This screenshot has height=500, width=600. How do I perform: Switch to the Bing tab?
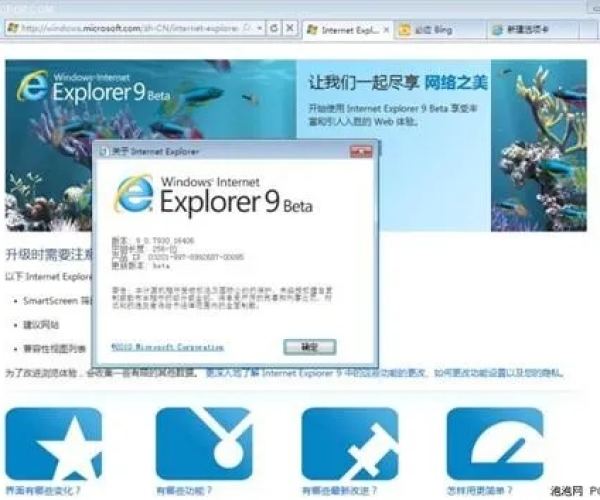click(x=440, y=30)
